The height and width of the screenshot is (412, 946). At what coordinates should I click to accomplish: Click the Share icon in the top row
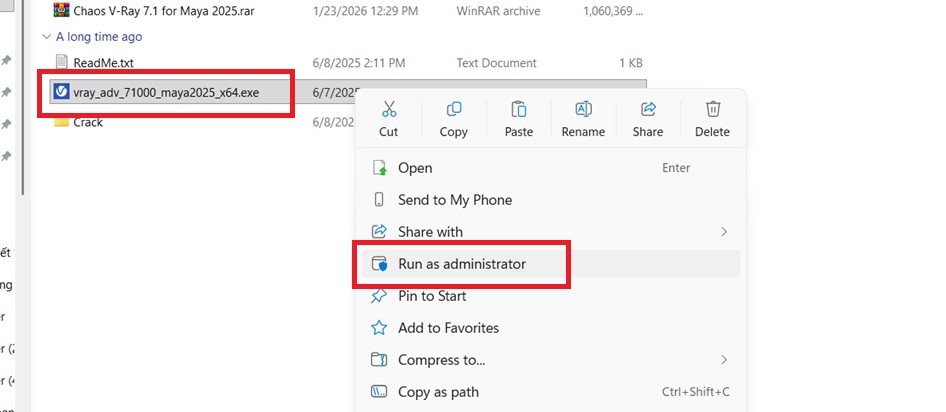[x=647, y=109]
